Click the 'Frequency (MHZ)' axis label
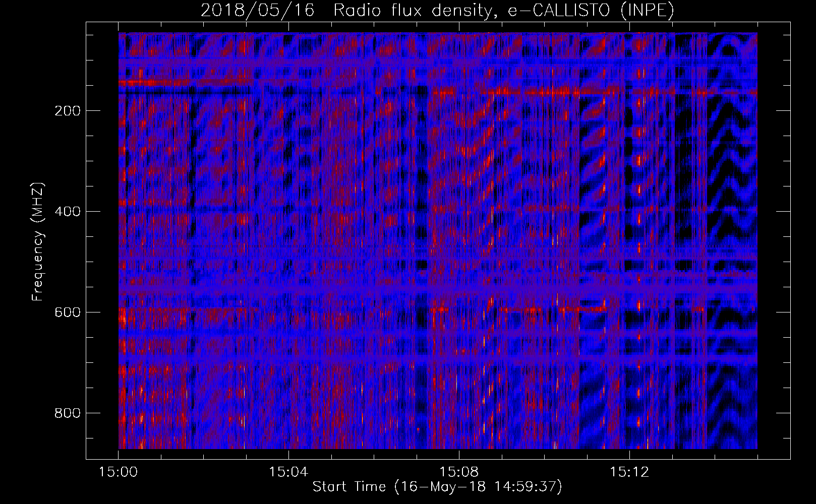Screen dimensions: 816x504 click(38, 242)
